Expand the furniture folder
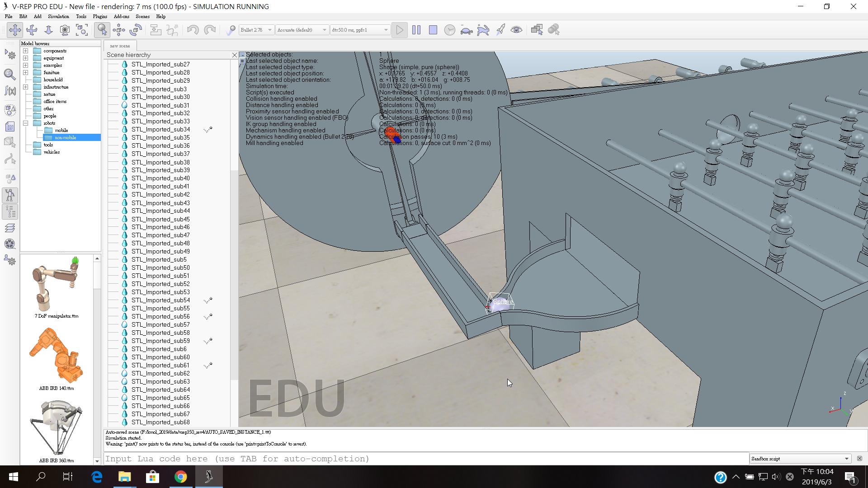This screenshot has height=488, width=868. click(26, 72)
